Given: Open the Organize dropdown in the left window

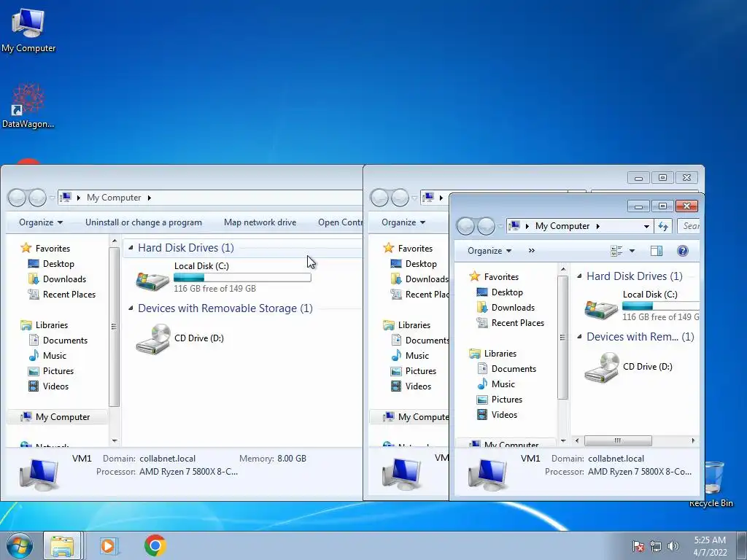Looking at the screenshot, I should 41,222.
